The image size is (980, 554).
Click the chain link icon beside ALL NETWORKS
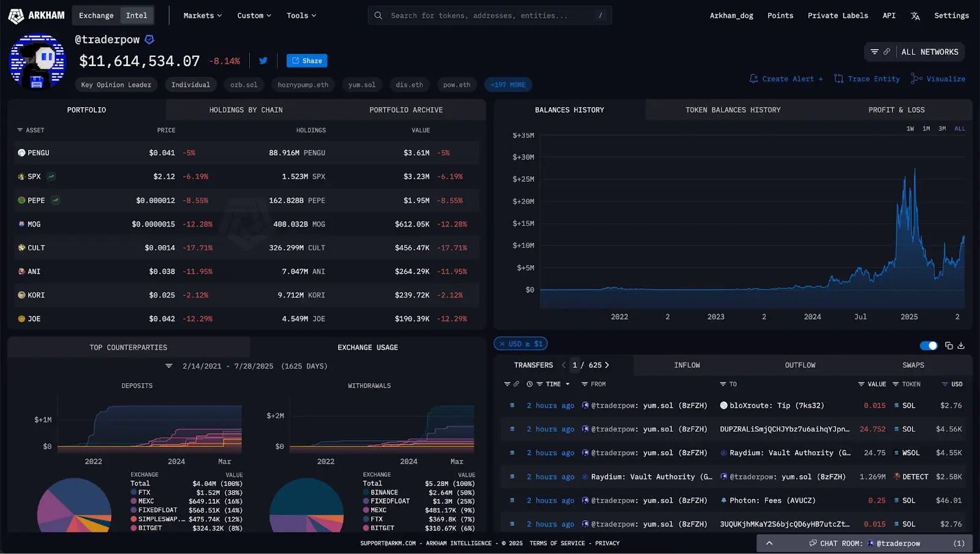pos(886,52)
